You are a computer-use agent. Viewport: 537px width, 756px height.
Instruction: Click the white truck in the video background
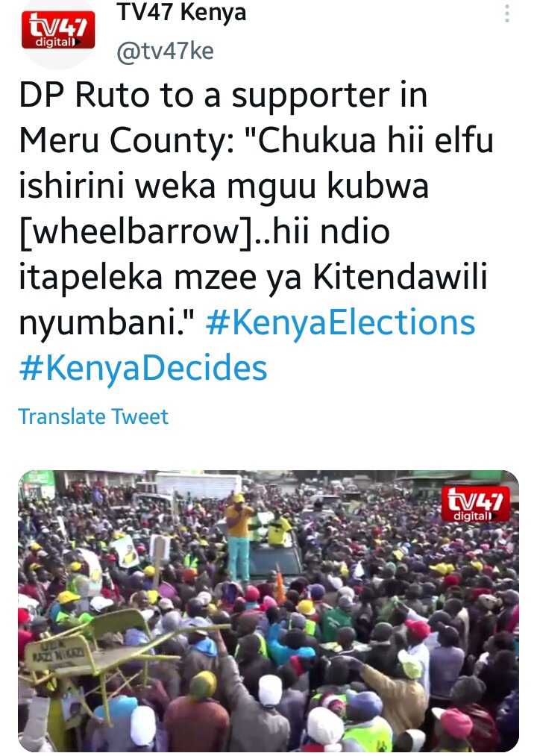coord(198,486)
